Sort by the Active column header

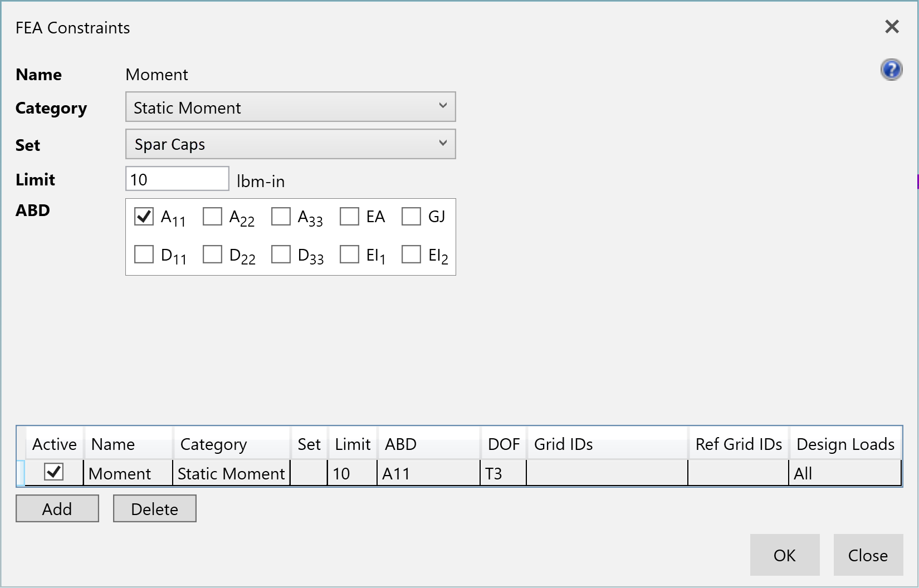pyautogui.click(x=55, y=444)
